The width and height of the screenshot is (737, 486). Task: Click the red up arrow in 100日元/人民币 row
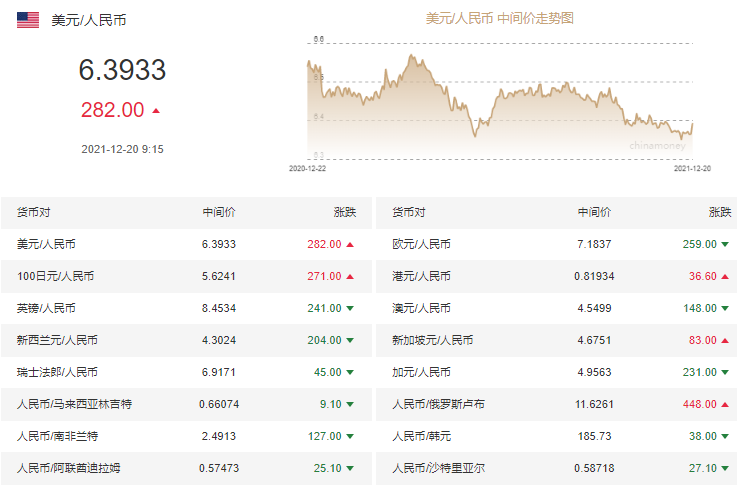coord(350,276)
